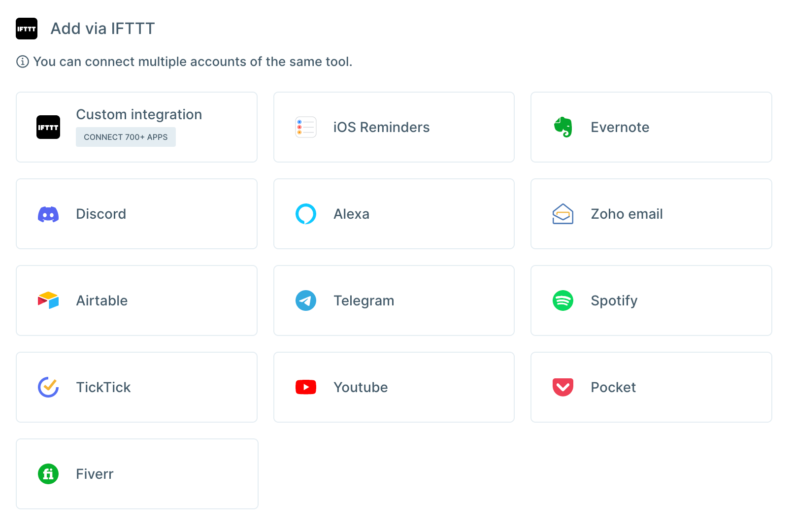Click the TickTick checkmark icon
The height and width of the screenshot is (532, 793).
click(48, 387)
